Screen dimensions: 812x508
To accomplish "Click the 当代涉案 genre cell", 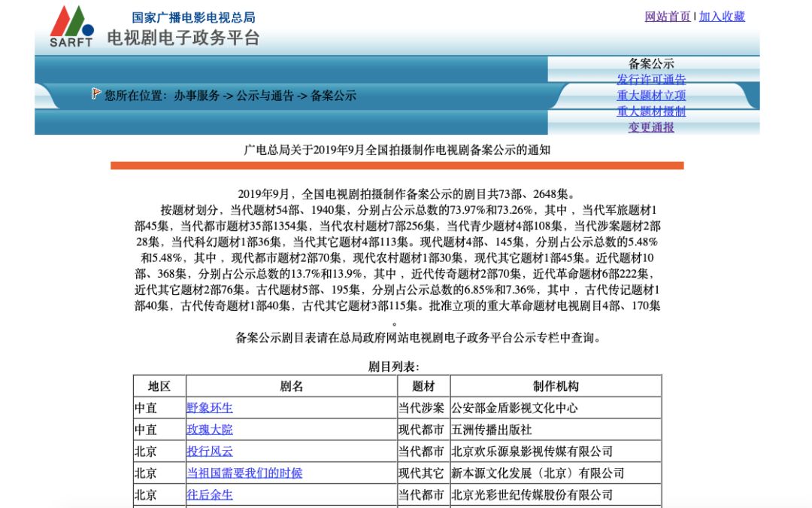I will tap(423, 408).
